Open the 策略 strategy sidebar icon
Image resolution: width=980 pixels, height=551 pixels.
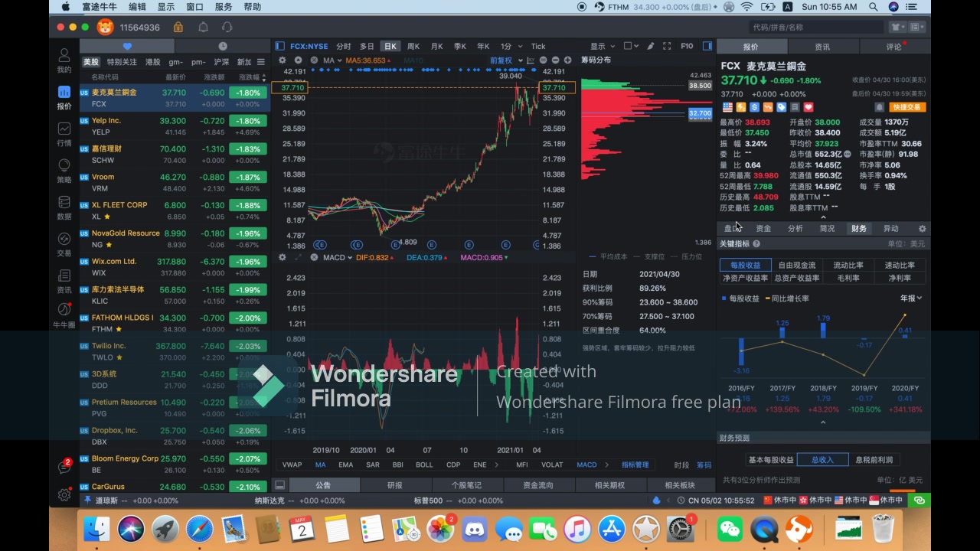tap(64, 171)
